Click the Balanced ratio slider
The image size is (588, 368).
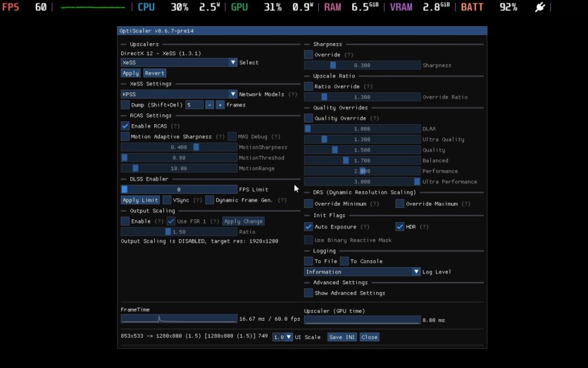click(362, 160)
